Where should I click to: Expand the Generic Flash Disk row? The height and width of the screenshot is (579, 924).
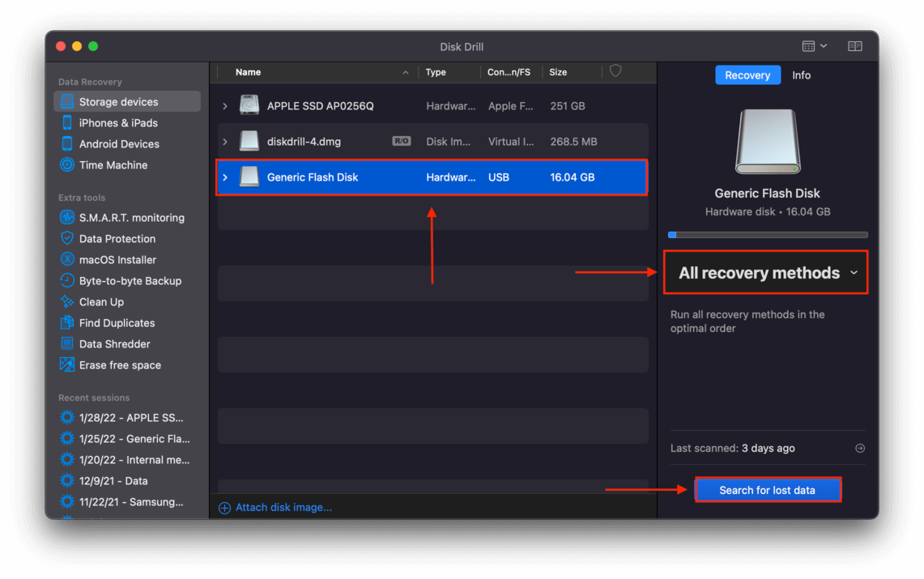pyautogui.click(x=225, y=177)
